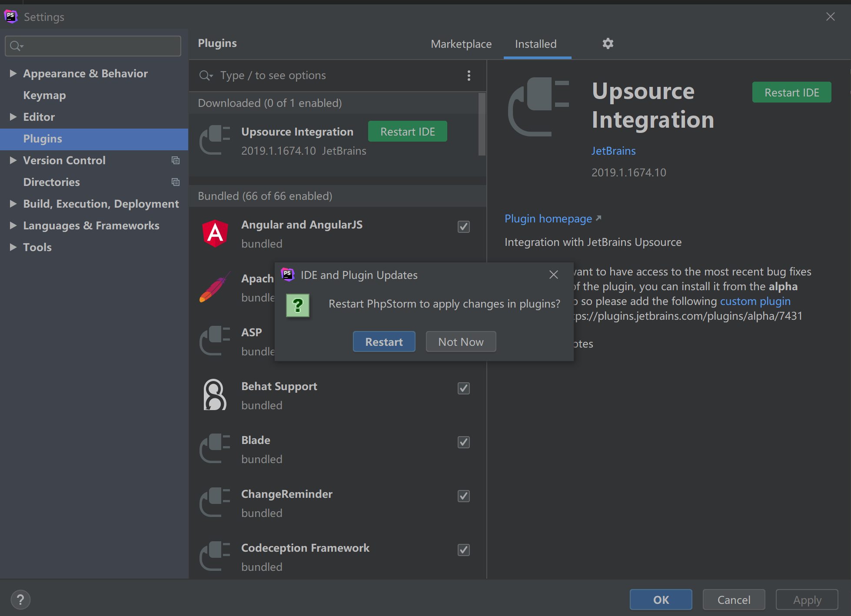The width and height of the screenshot is (851, 616).
Task: Open the JetBrains vendor link
Action: click(x=613, y=151)
